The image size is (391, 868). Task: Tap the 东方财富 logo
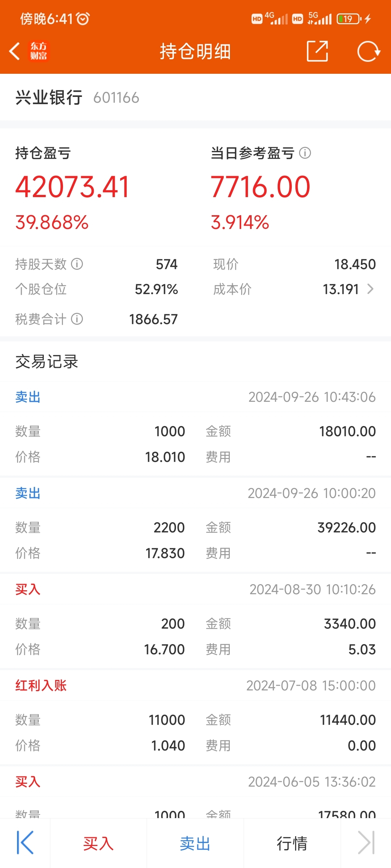tap(38, 51)
